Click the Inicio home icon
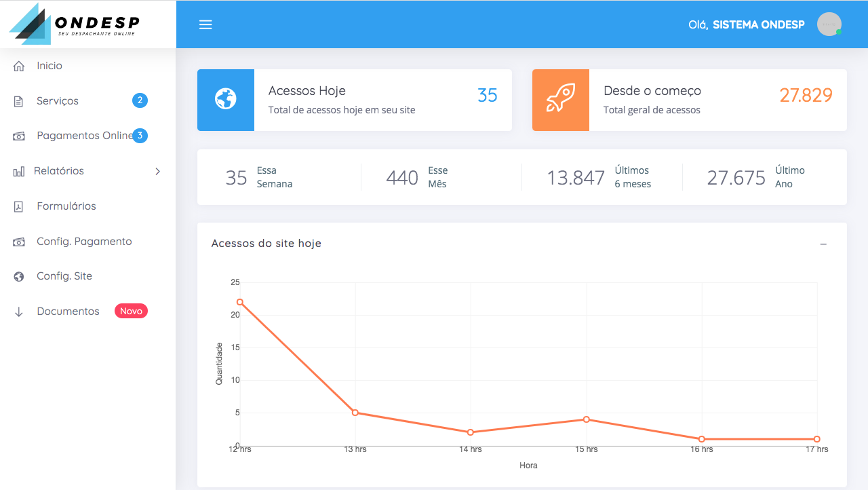This screenshot has height=490, width=868. pos(19,66)
